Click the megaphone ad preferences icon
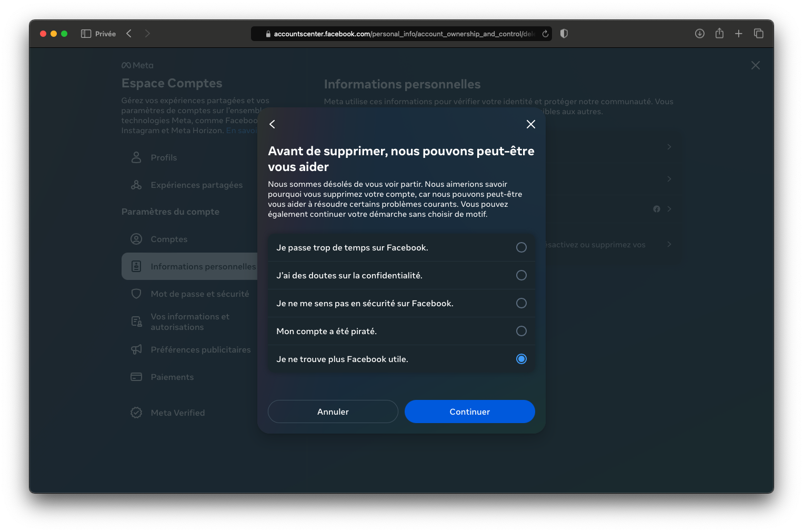This screenshot has height=532, width=803. (136, 349)
